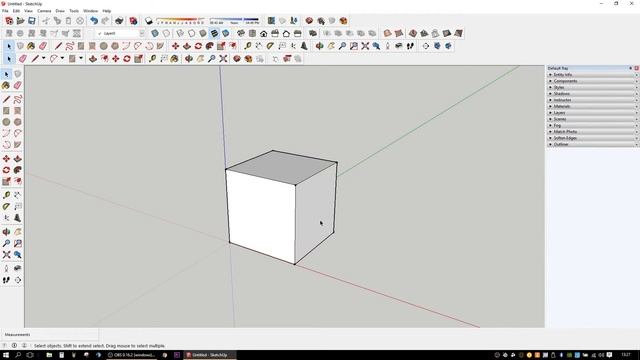Choose the Axes tool in left tool palette
The image size is (640, 360).
[6, 218]
